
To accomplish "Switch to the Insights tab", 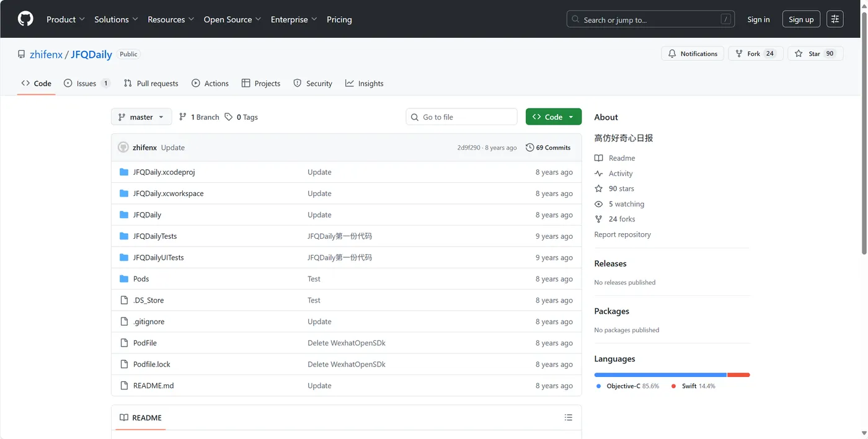I will tap(365, 83).
